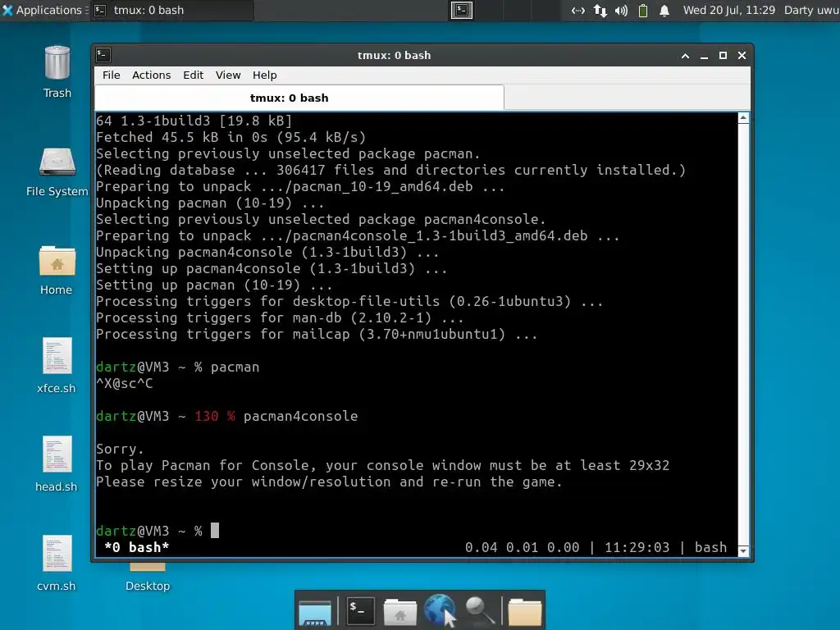Open the notification bell icon

pos(664,10)
